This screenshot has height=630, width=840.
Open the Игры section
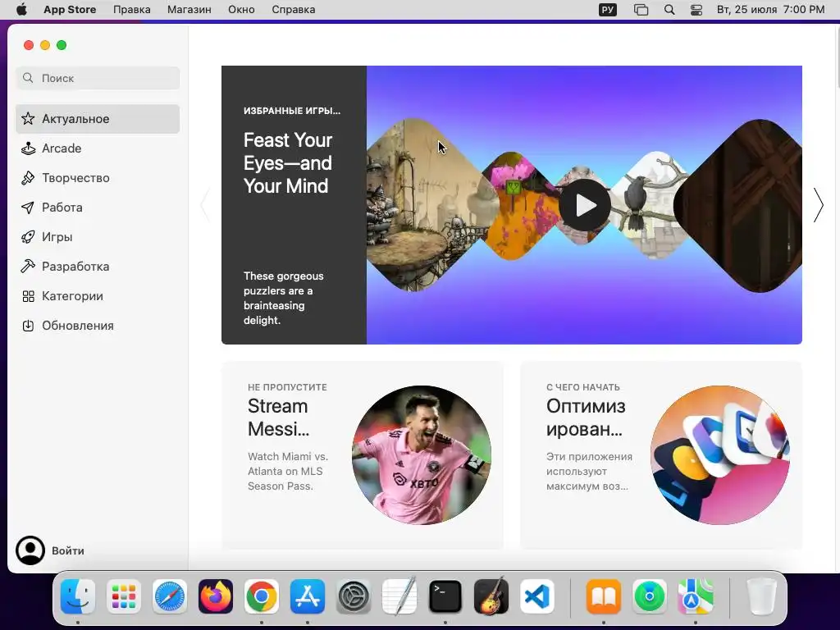pos(98,237)
